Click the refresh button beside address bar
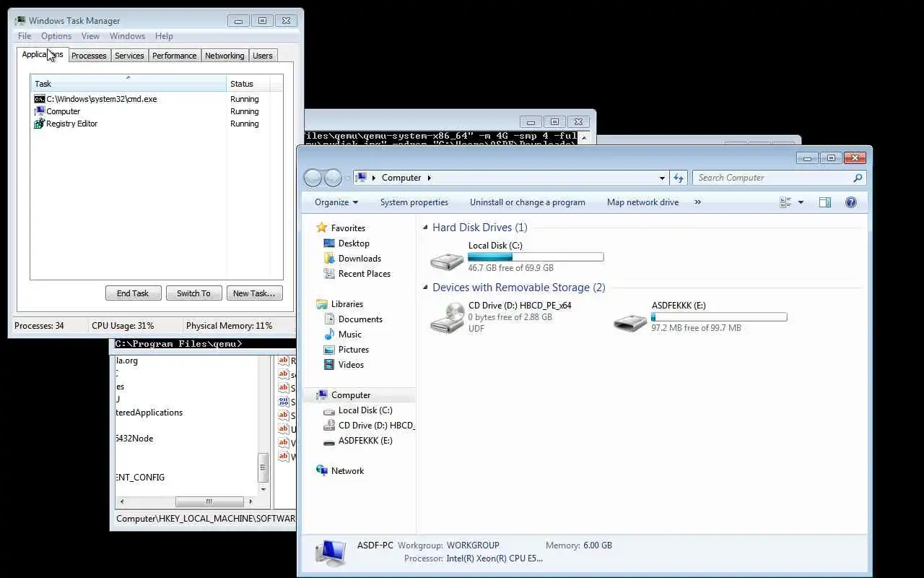 pyautogui.click(x=679, y=178)
